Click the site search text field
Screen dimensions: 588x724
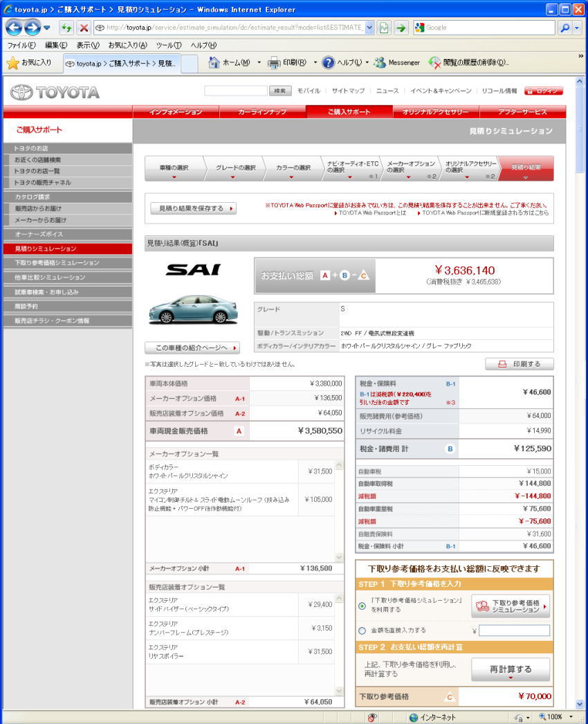pos(236,91)
